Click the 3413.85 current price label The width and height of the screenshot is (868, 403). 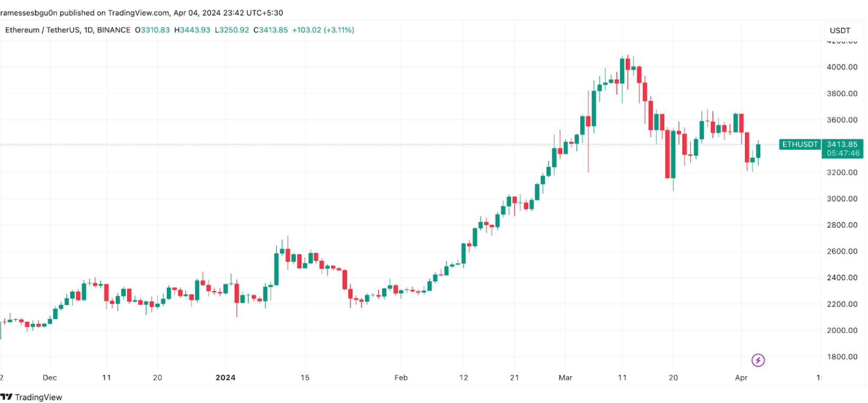click(842, 145)
